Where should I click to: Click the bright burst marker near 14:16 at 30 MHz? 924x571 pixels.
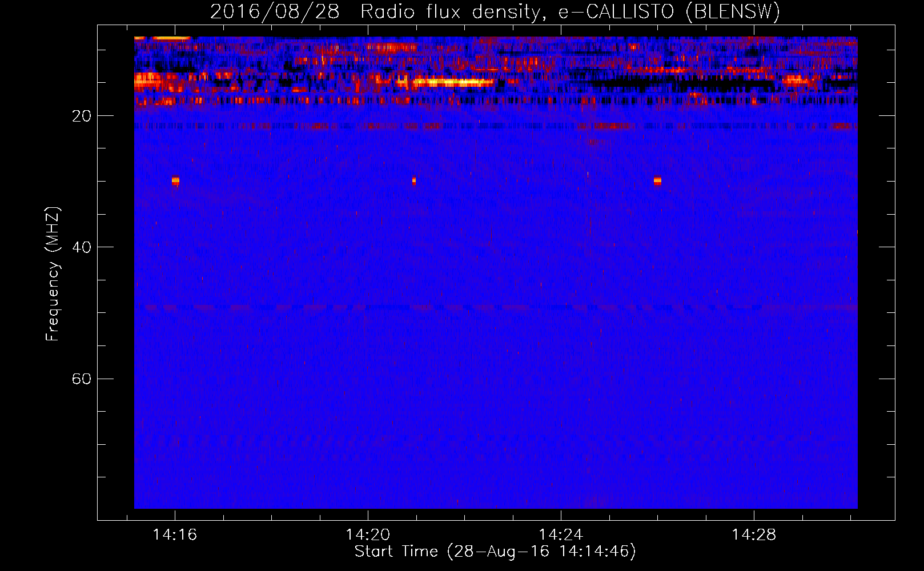[x=175, y=181]
